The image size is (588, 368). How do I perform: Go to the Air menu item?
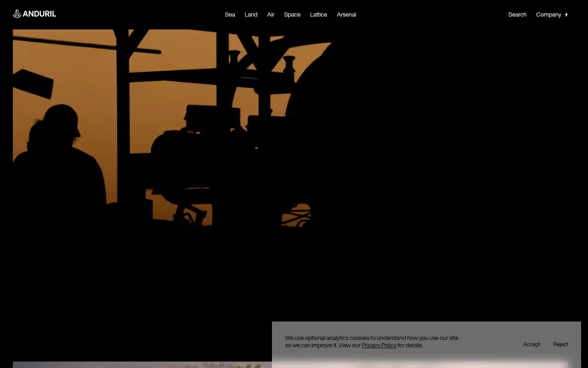tap(271, 15)
